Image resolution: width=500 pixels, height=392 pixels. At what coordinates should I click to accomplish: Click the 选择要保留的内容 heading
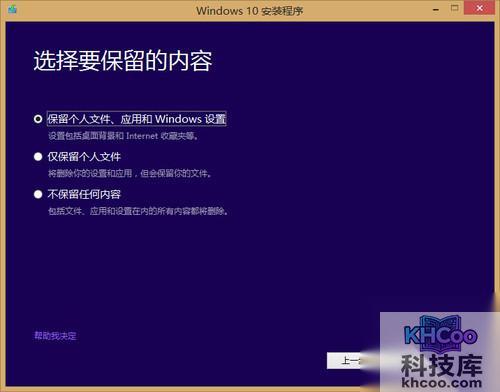[x=123, y=61]
